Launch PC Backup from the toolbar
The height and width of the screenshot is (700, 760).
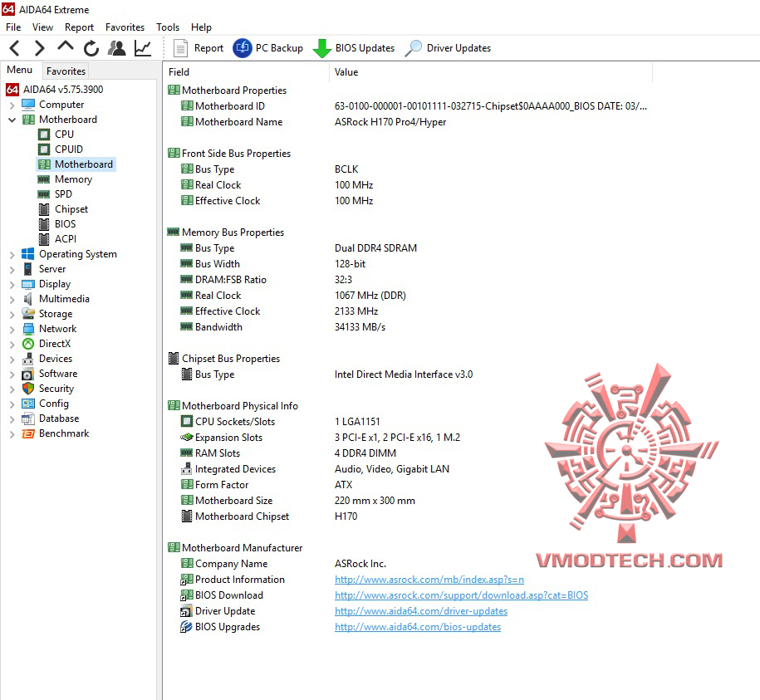[267, 48]
